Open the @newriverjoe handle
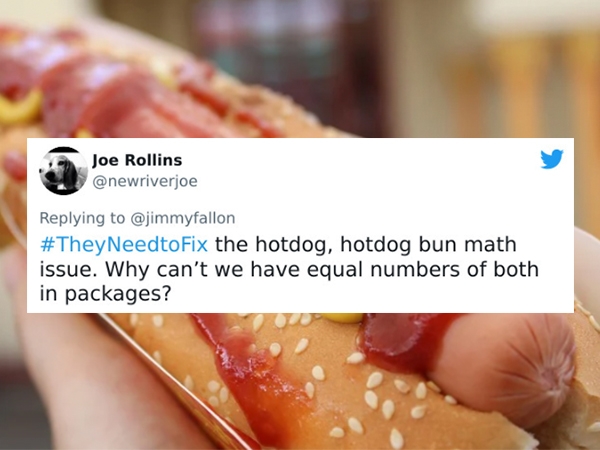Viewport: 600px width, 450px height. [x=145, y=181]
